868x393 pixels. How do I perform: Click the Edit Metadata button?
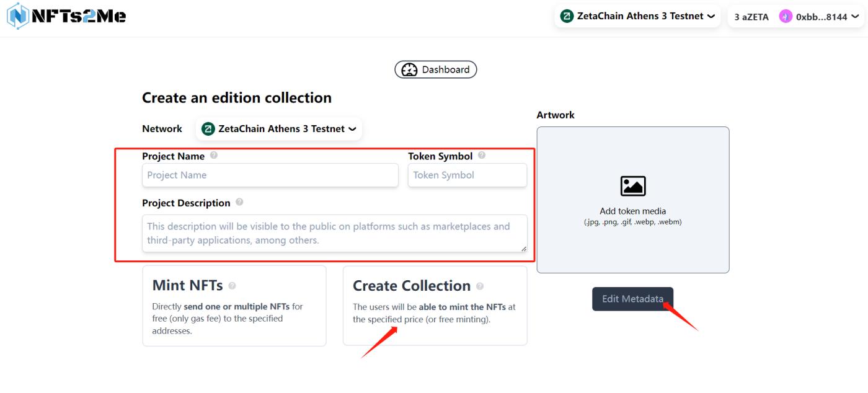(632, 299)
